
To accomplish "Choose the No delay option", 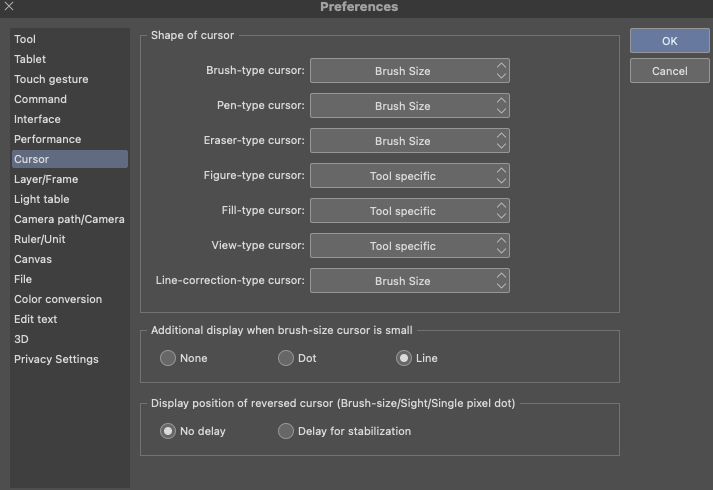I will pos(168,431).
